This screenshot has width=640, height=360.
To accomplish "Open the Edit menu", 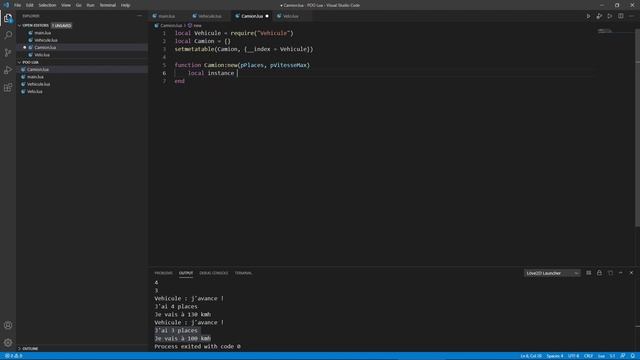I will point(30,5).
